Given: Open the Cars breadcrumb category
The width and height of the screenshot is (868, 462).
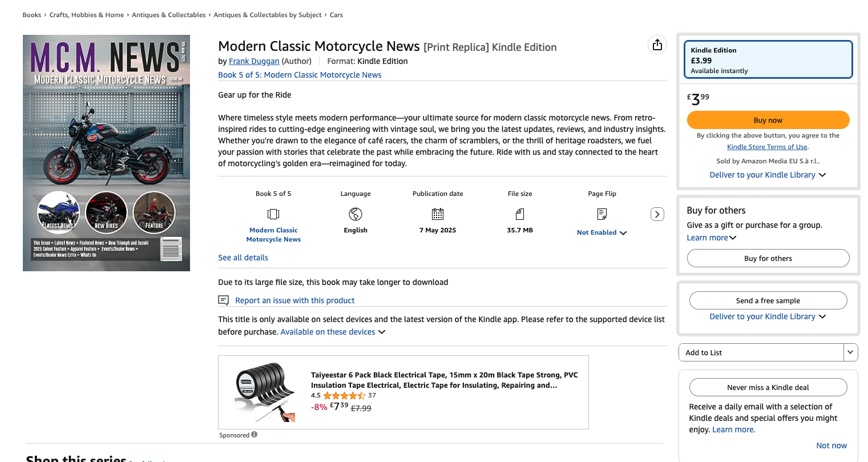Looking at the screenshot, I should pyautogui.click(x=336, y=15).
